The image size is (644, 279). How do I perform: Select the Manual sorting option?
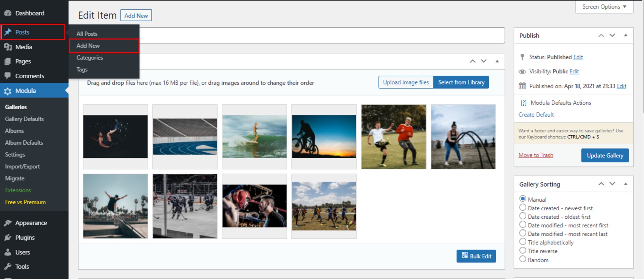(x=523, y=199)
